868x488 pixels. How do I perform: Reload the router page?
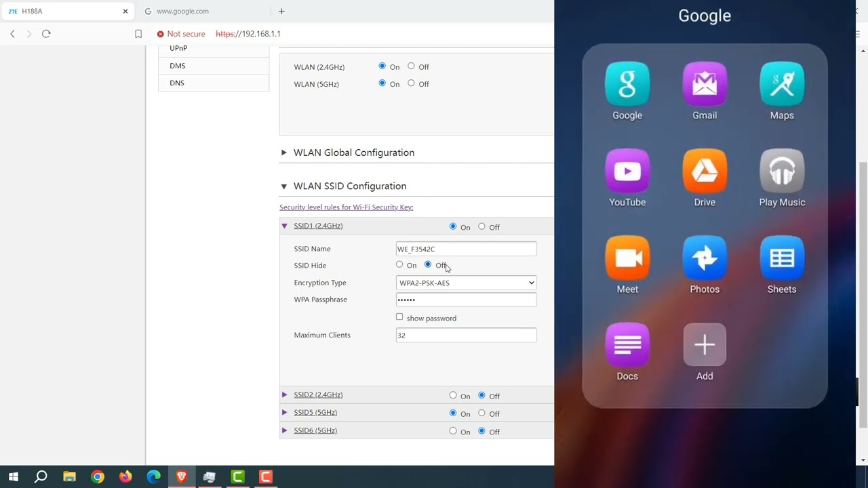46,34
